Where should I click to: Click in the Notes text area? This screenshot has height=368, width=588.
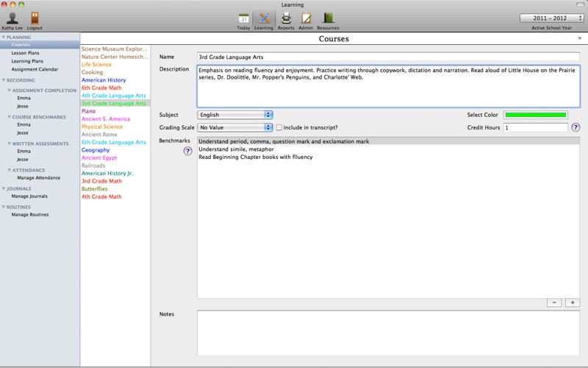point(389,333)
